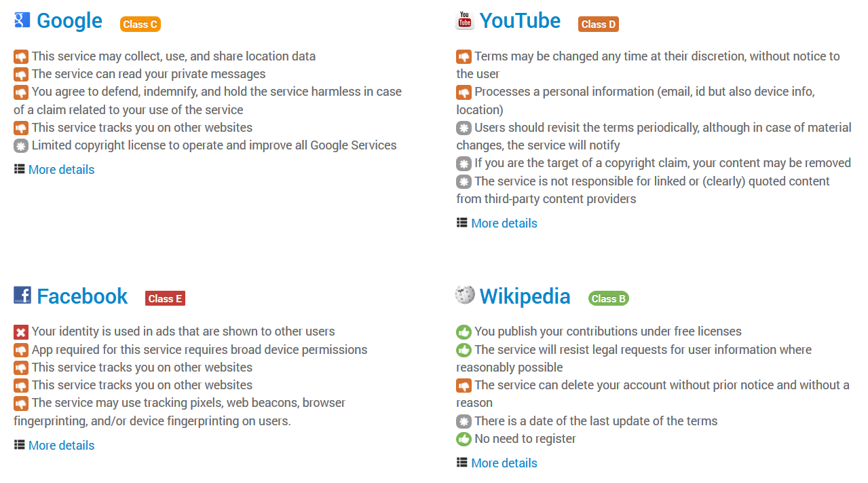868x483 pixels.
Task: Click gray asterisk icon beside copyright claim point
Action: [x=464, y=164]
